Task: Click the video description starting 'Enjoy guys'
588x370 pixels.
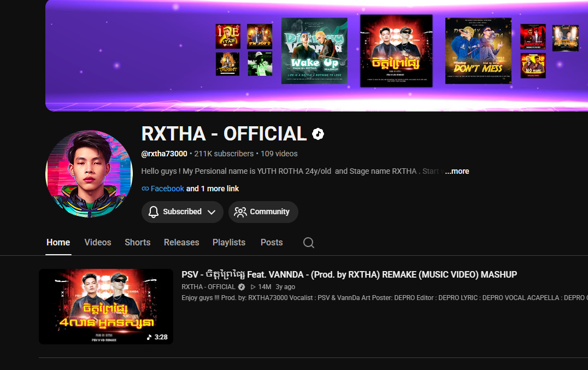Action: point(385,298)
